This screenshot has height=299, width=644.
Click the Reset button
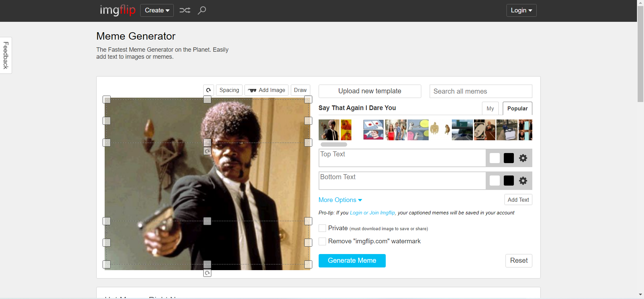(x=519, y=261)
